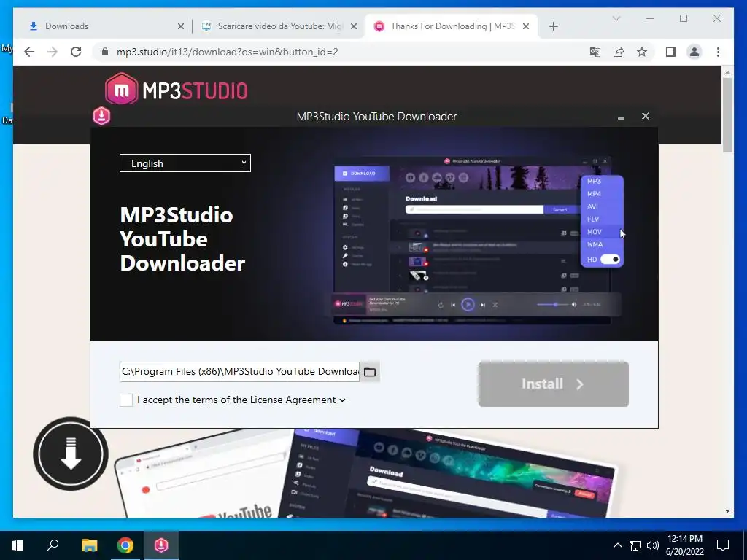Close the MP3Studio installer dialog
Viewport: 747px width, 560px height.
(645, 116)
